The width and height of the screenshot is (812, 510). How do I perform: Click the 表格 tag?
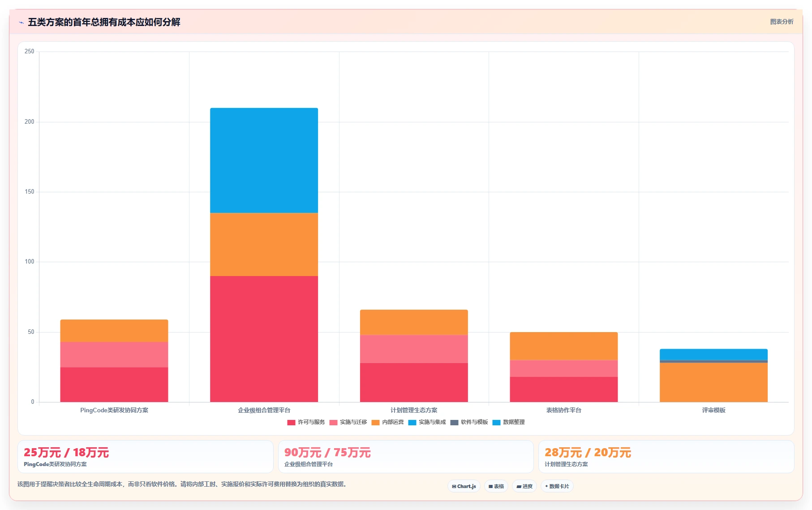[x=496, y=486]
